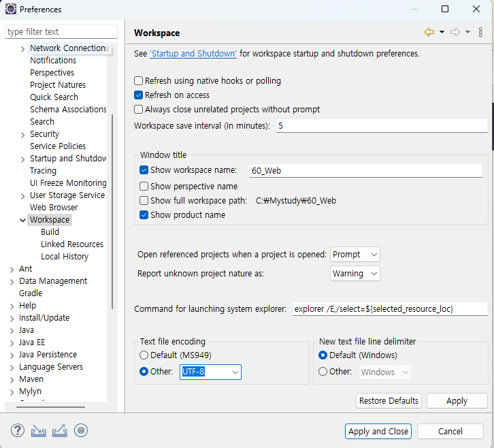Open Tracing preference page
The height and width of the screenshot is (448, 494).
pos(43,171)
